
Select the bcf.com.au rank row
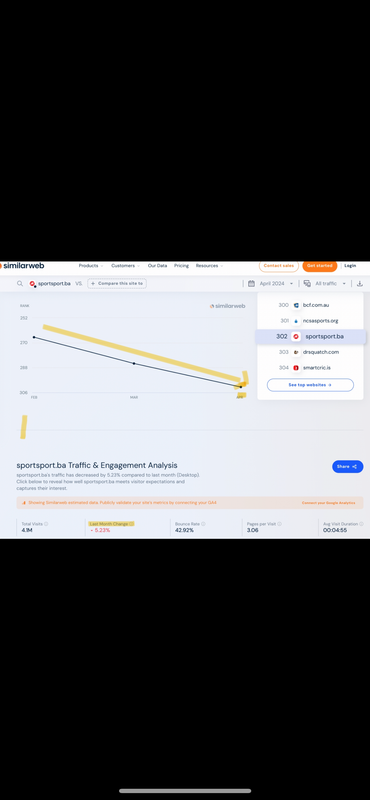point(310,305)
